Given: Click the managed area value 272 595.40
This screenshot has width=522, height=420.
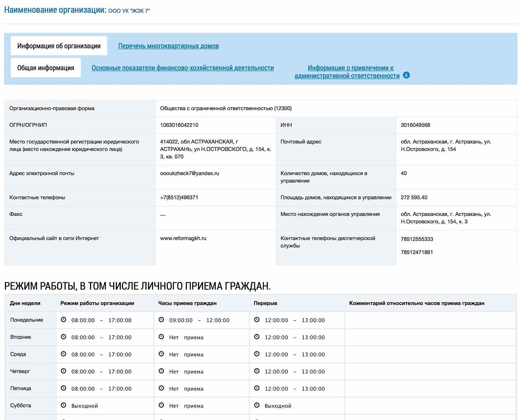Looking at the screenshot, I should (414, 197).
